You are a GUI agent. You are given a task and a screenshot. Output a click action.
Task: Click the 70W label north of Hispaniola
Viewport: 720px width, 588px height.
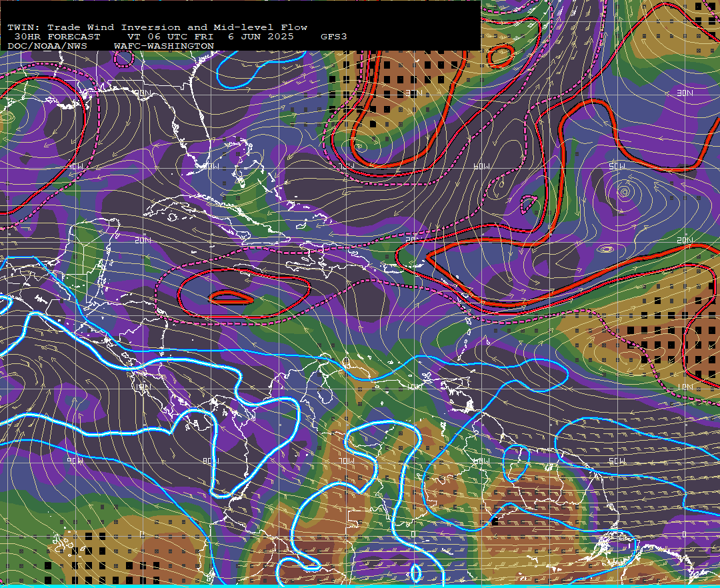pos(347,165)
